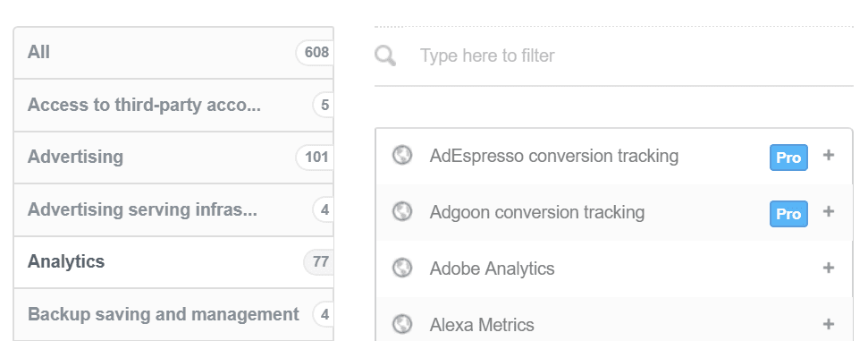Image resolution: width=868 pixels, height=341 pixels.
Task: Add Adobe Analytics using plus icon
Action: [x=828, y=268]
